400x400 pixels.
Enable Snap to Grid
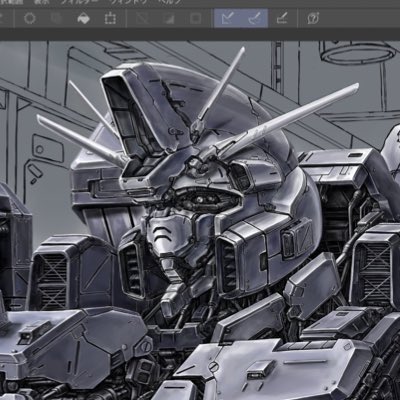(282, 18)
